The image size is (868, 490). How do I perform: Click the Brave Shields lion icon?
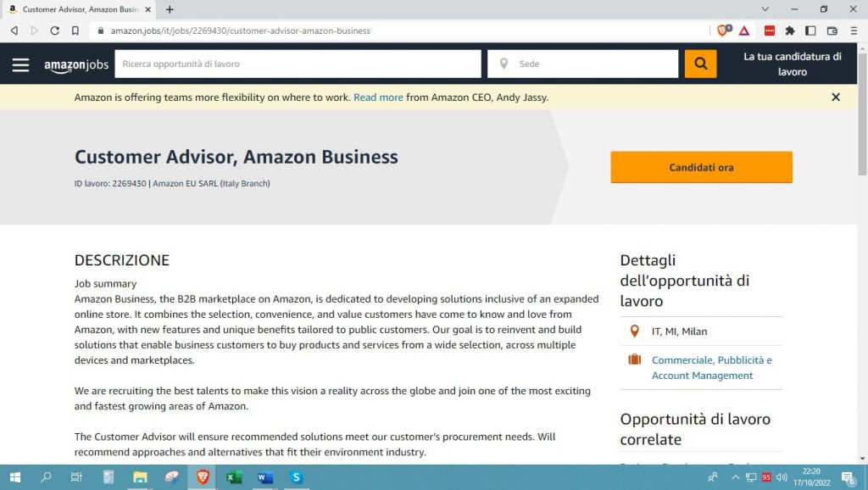tap(723, 31)
